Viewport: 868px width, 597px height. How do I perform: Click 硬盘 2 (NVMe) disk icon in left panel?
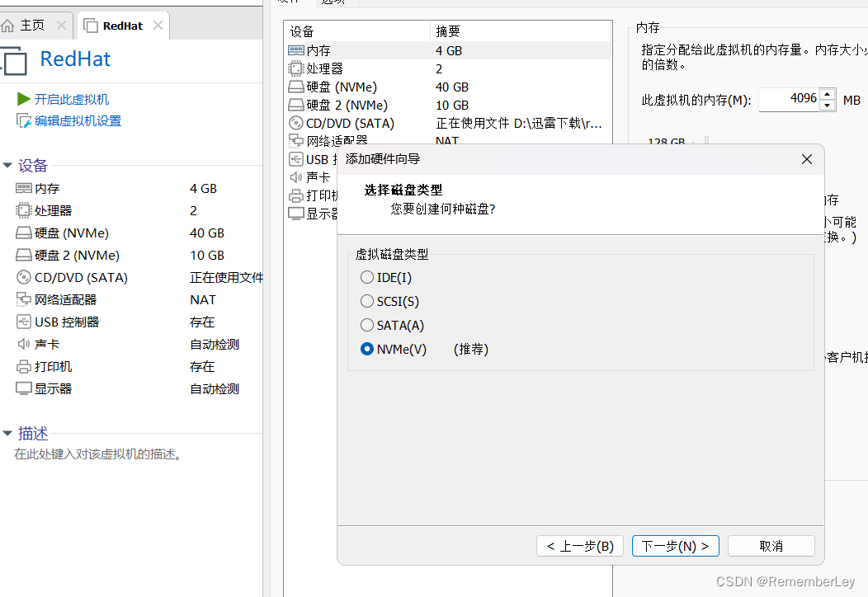point(24,255)
